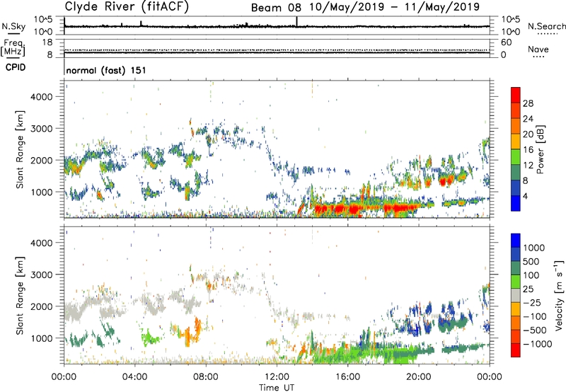Click the '60' Nave axis tick label
Screen dimensions: 566x392
coord(506,42)
